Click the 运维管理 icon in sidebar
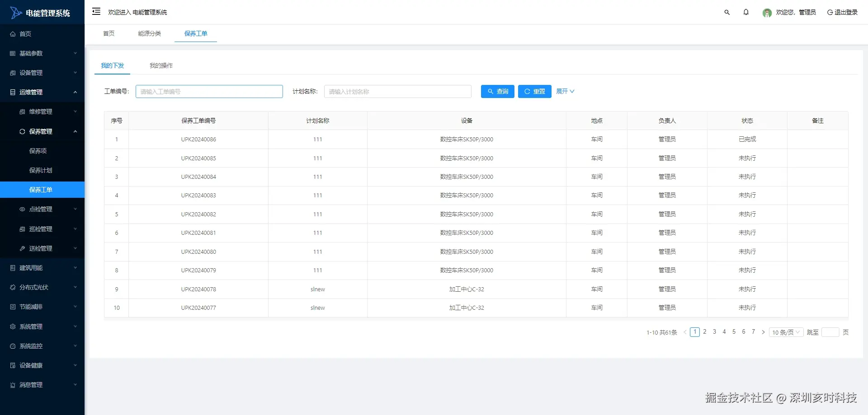 click(13, 92)
